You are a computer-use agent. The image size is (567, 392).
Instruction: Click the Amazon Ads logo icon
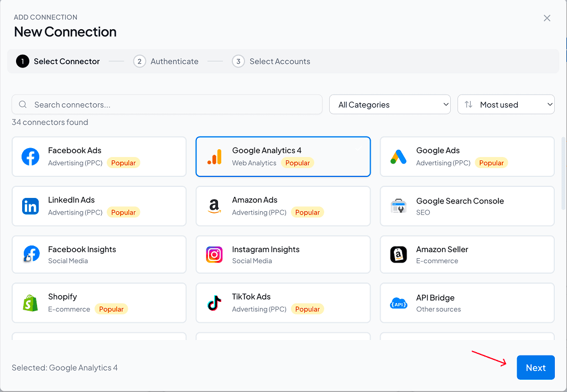click(x=215, y=206)
